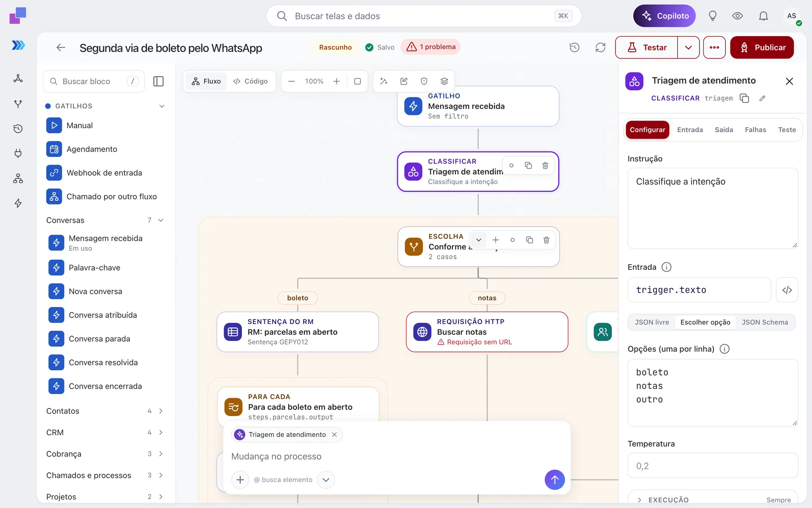The image size is (812, 508).
Task: Zoom in with the plus button
Action: [x=337, y=81]
